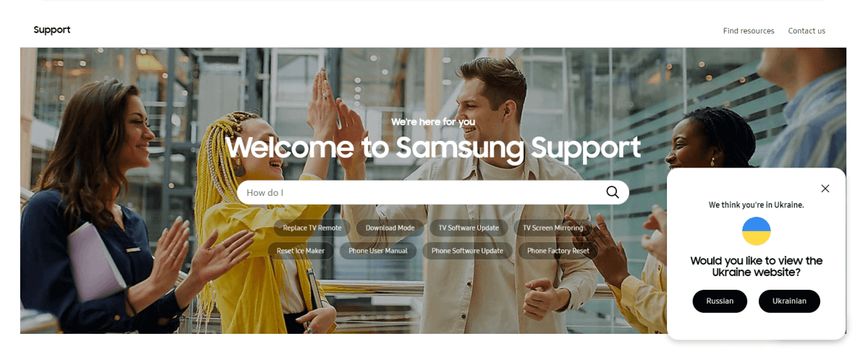Image resolution: width=868 pixels, height=349 pixels.
Task: Choose the Download Mode suggestion
Action: coord(390,228)
